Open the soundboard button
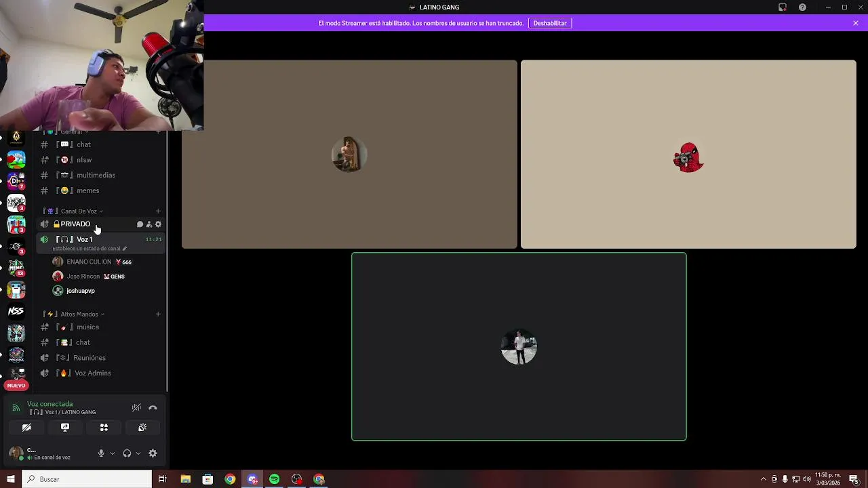The height and width of the screenshot is (488, 868). pyautogui.click(x=142, y=428)
